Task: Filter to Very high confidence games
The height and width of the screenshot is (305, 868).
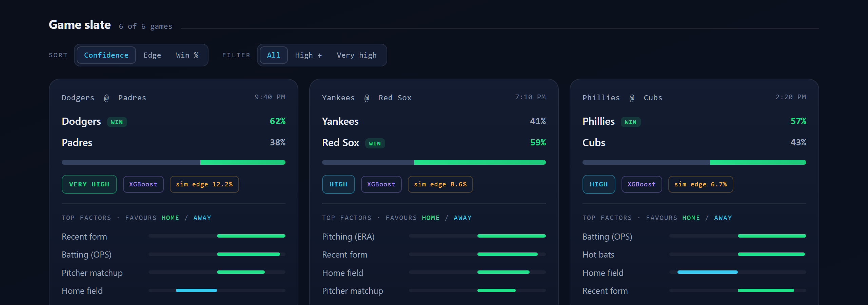Action: pyautogui.click(x=357, y=55)
